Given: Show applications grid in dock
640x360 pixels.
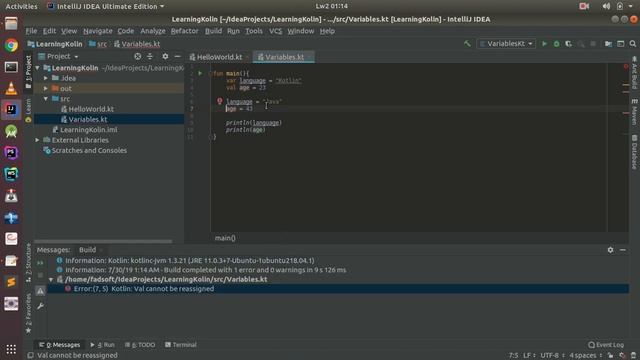Looking at the screenshot, I should [11, 349].
